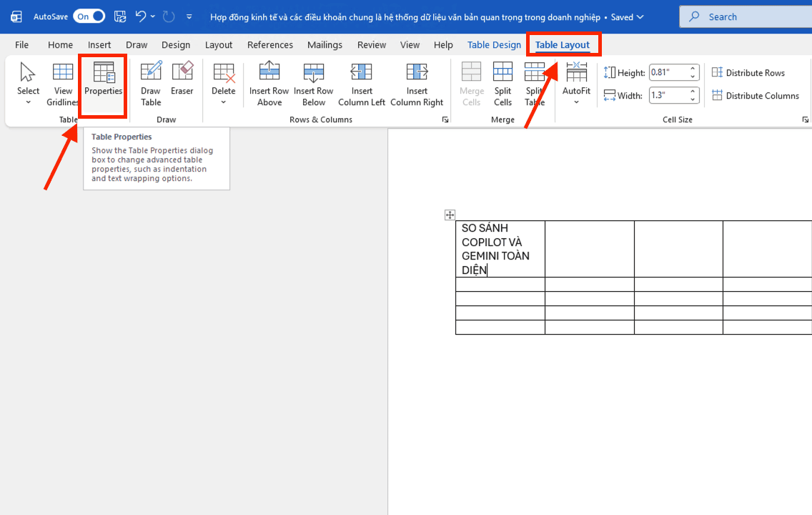The width and height of the screenshot is (812, 515).
Task: Open the Select table dropdown
Action: tap(28, 84)
